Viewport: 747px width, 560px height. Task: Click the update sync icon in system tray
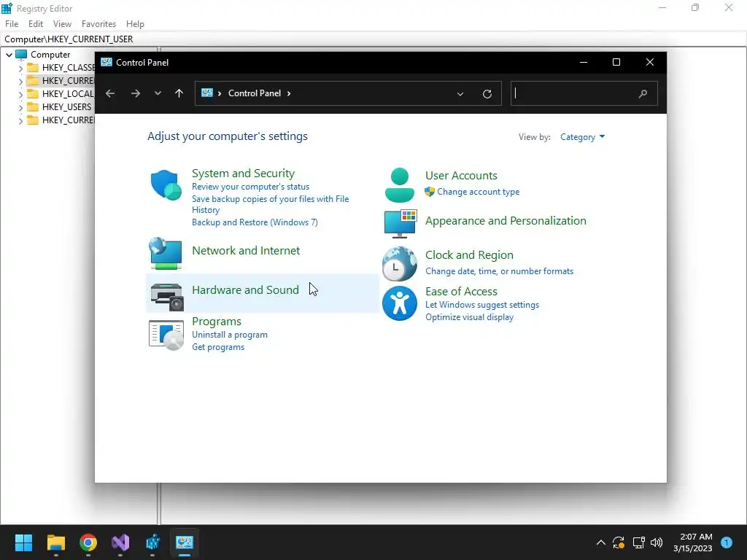pos(619,542)
